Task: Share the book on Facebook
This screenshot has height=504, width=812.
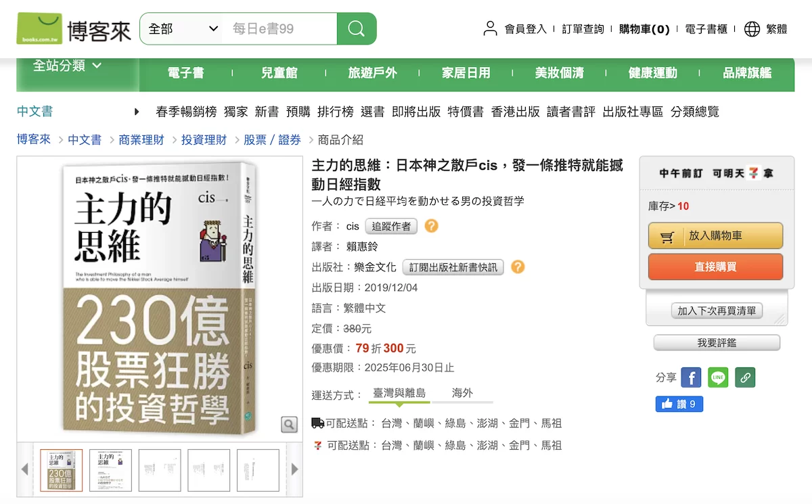Action: (691, 377)
